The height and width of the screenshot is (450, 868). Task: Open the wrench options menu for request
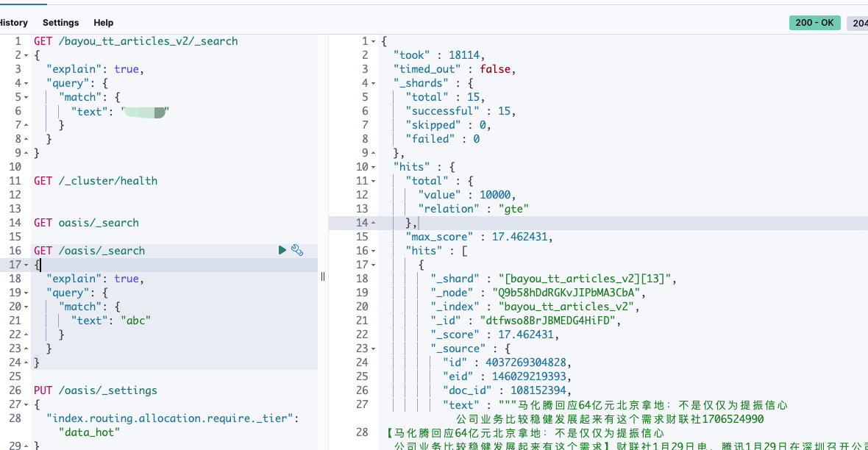click(297, 250)
